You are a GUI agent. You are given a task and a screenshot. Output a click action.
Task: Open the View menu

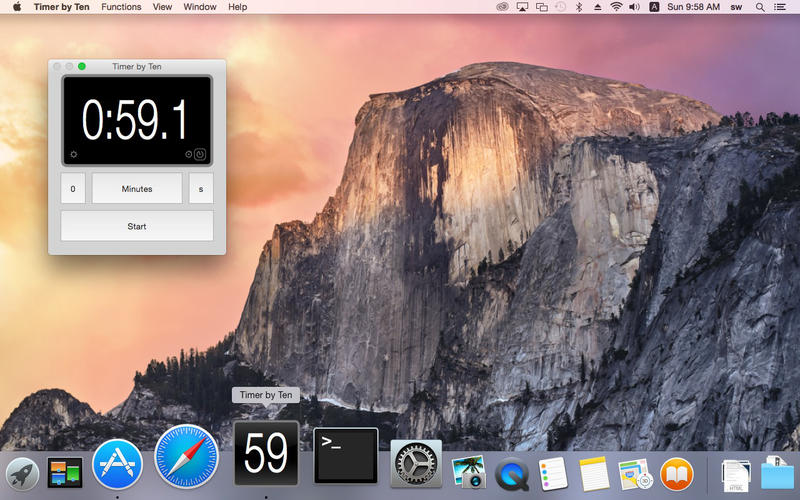162,7
